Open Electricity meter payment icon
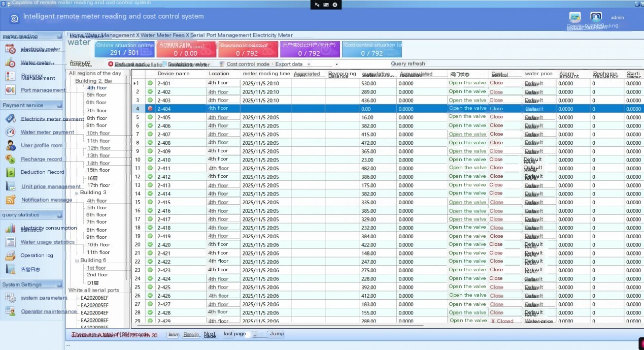The height and width of the screenshot is (350, 644). pos(10,119)
